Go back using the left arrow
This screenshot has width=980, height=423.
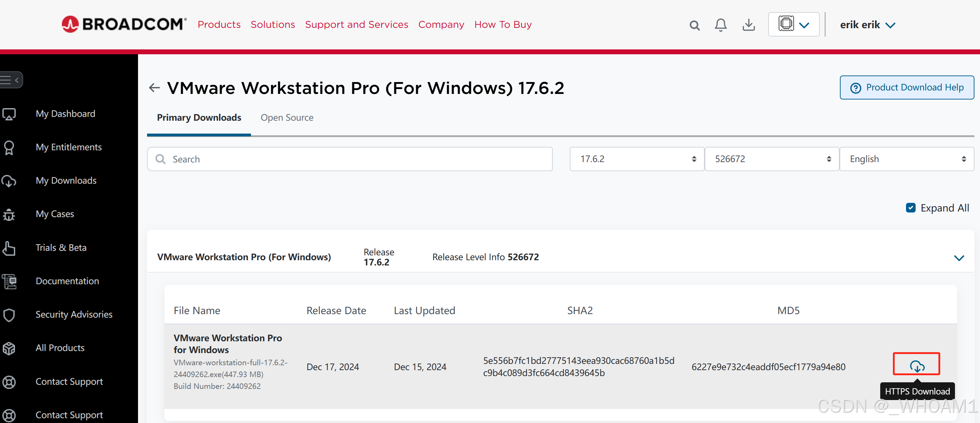click(x=154, y=88)
